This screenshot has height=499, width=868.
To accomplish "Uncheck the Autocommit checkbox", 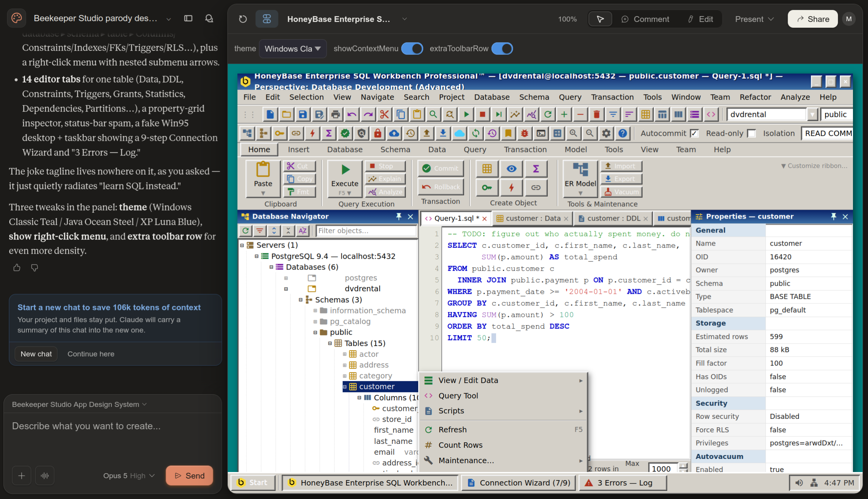I will pyautogui.click(x=694, y=133).
